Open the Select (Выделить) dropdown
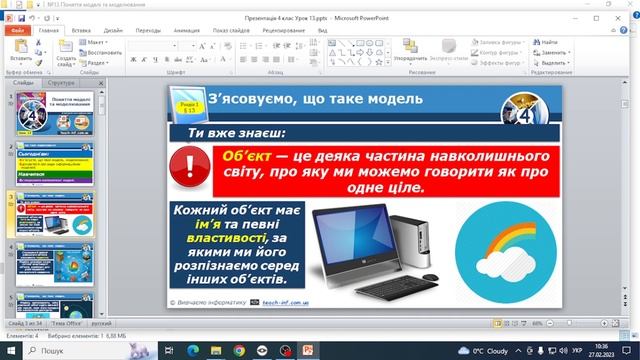The height and width of the screenshot is (360, 640). tap(551, 63)
